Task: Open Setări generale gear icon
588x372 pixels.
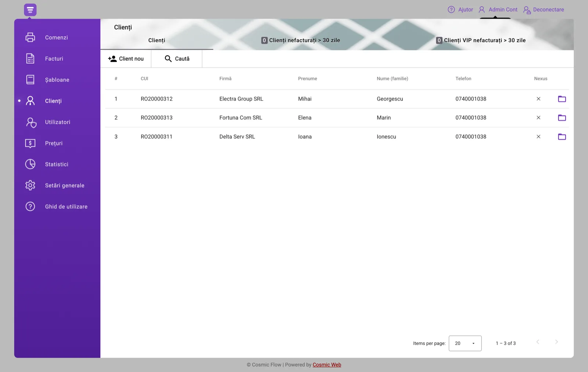Action: (30, 185)
